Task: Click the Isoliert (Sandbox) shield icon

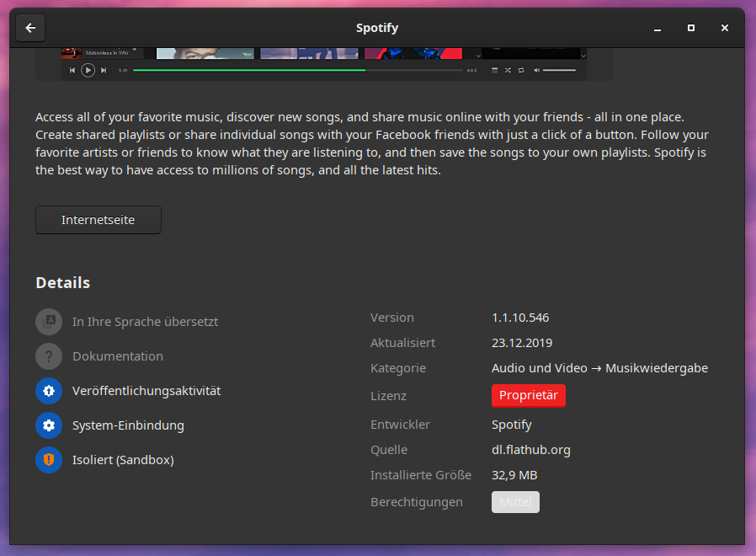Action: pos(49,460)
